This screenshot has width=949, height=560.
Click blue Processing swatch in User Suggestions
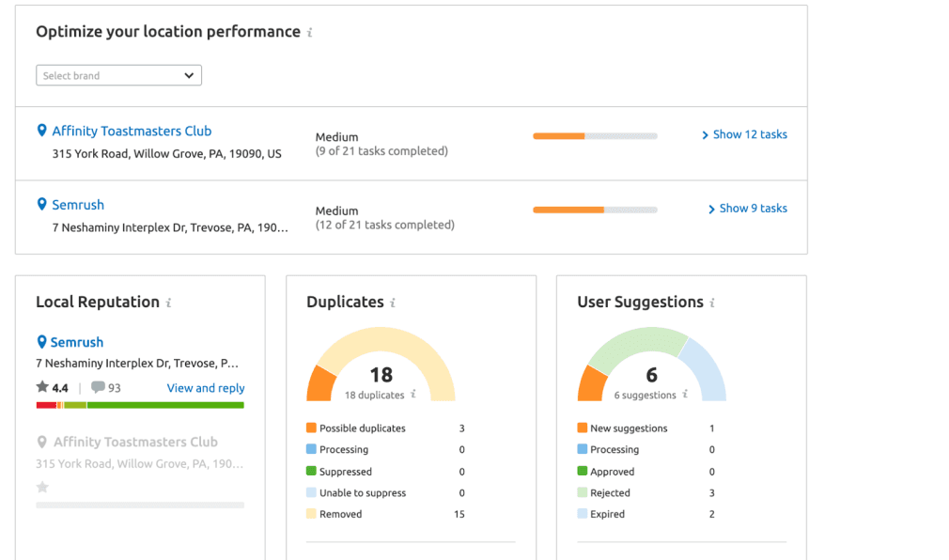coord(583,449)
